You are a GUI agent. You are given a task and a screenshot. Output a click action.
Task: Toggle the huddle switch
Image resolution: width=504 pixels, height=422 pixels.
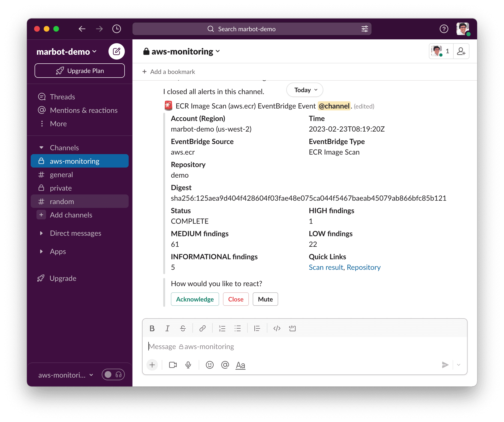pos(113,375)
